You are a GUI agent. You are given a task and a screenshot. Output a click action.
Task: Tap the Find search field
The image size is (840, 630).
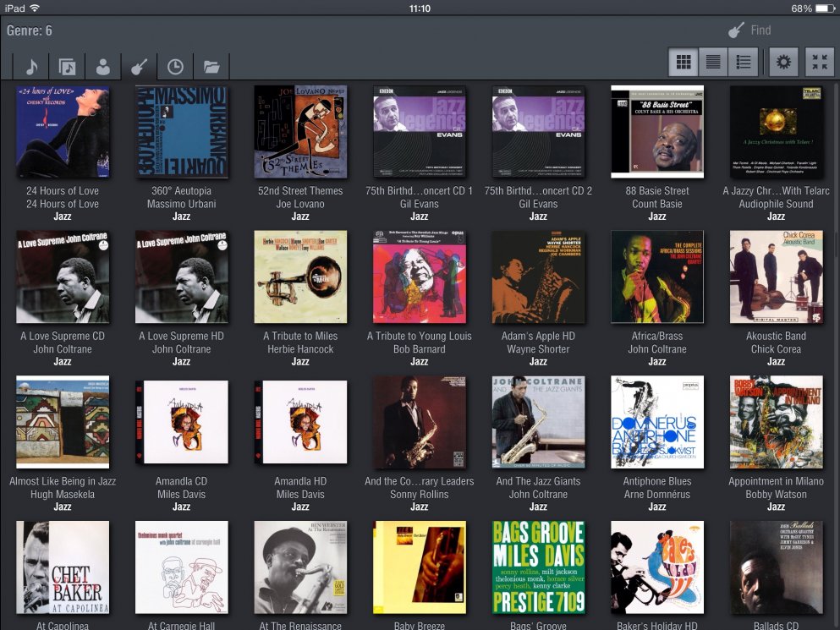760,30
